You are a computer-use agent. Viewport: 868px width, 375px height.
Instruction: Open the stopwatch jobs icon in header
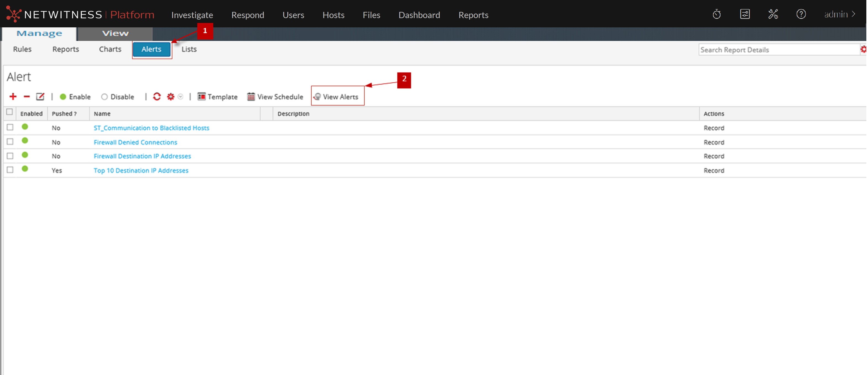pyautogui.click(x=716, y=14)
